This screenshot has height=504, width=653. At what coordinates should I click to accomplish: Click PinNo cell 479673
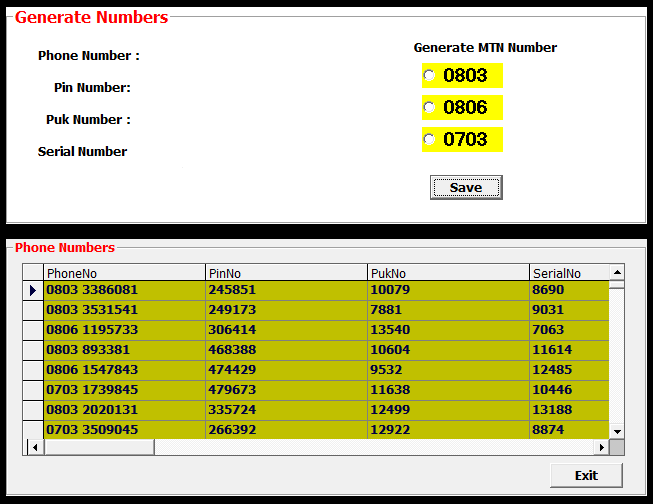287,390
